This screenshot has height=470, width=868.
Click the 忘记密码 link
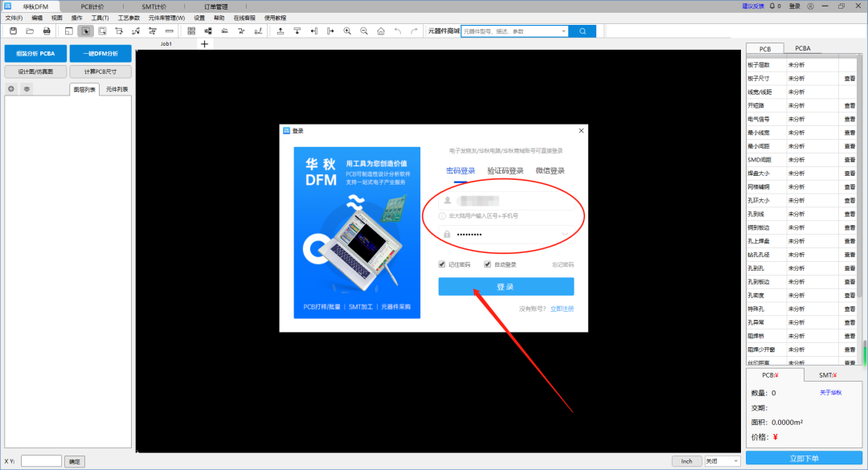(x=563, y=264)
